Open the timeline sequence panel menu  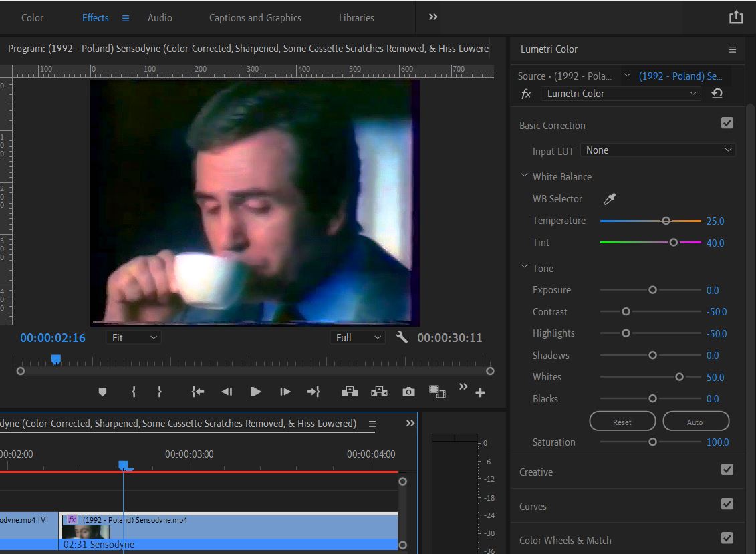point(372,424)
